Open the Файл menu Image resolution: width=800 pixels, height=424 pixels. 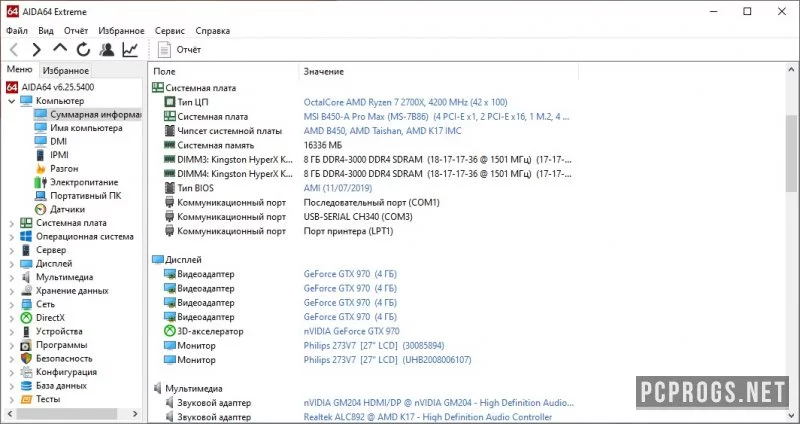click(17, 31)
